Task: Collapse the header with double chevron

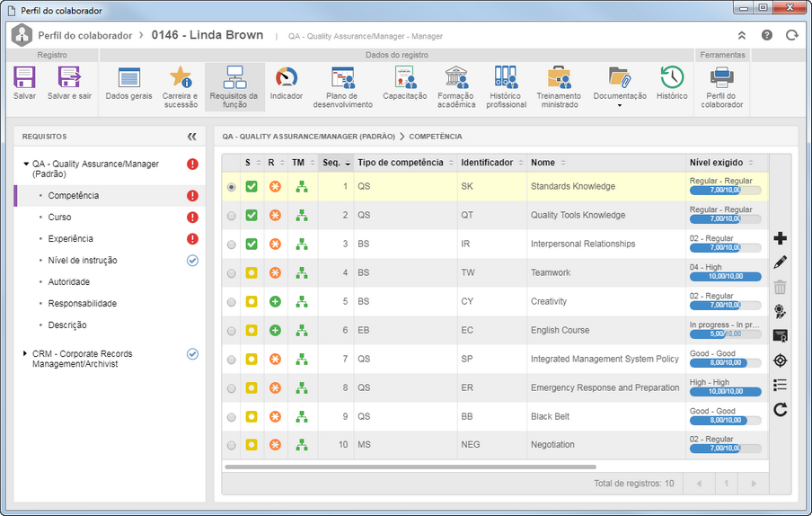Action: (x=742, y=35)
